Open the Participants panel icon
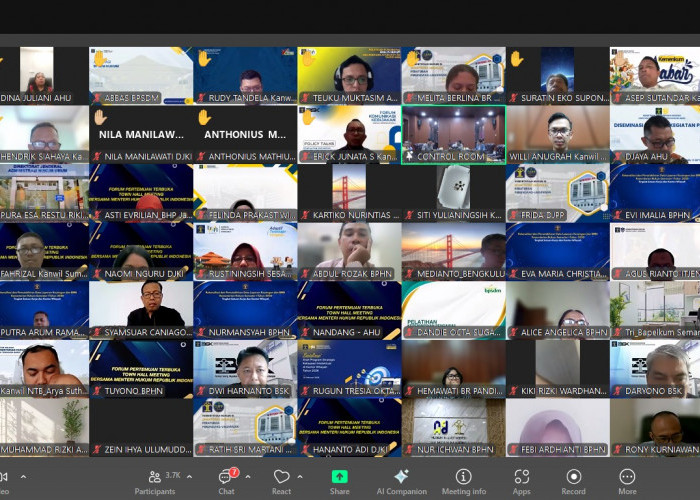This screenshot has width=700, height=500. click(154, 477)
